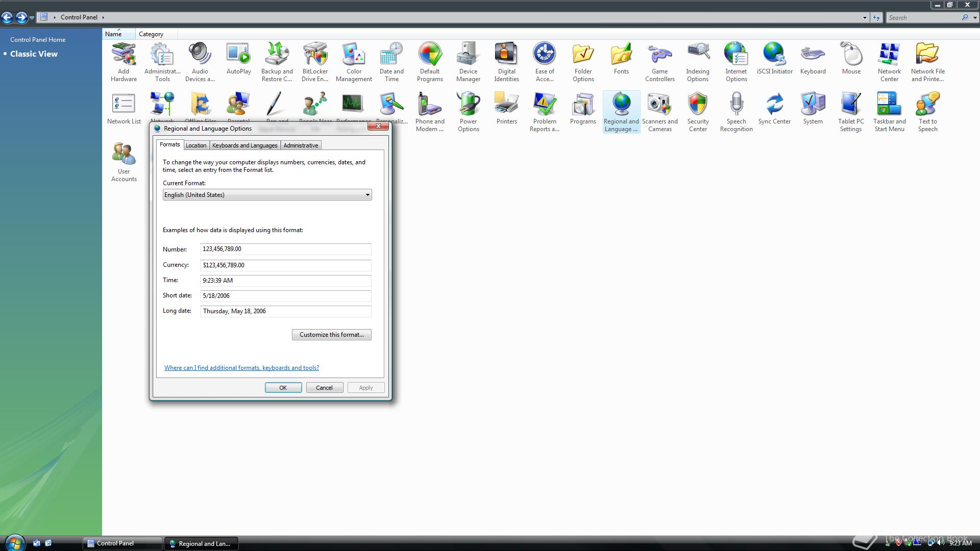Open the AutoPlay settings icon
980x551 pixels.
[238, 59]
